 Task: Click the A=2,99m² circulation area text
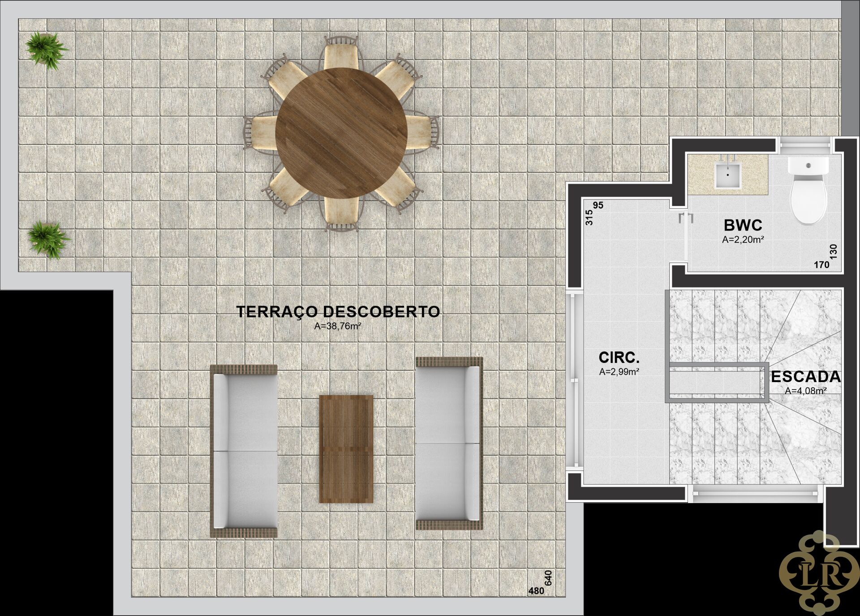click(x=619, y=371)
